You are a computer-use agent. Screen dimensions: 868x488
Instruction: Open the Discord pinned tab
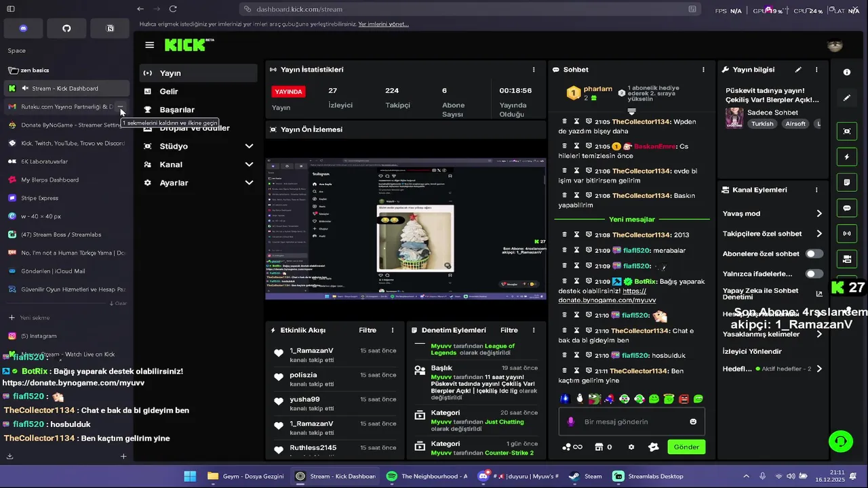(x=24, y=28)
